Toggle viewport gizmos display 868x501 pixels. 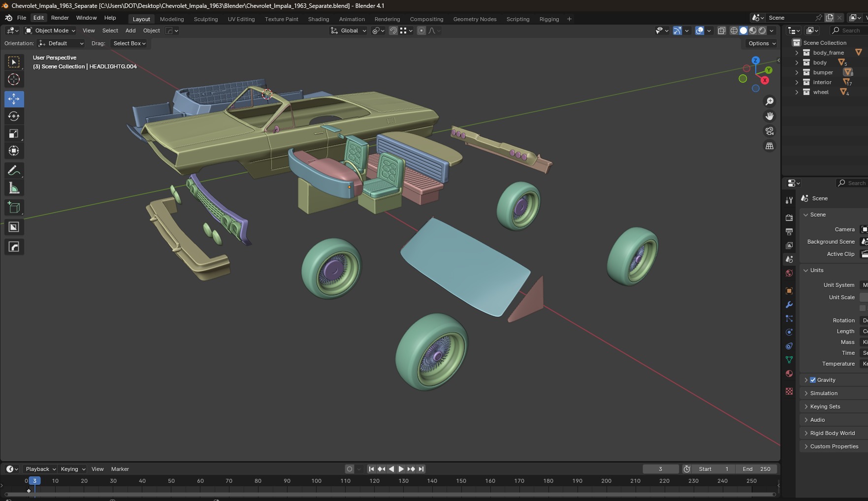pos(677,31)
